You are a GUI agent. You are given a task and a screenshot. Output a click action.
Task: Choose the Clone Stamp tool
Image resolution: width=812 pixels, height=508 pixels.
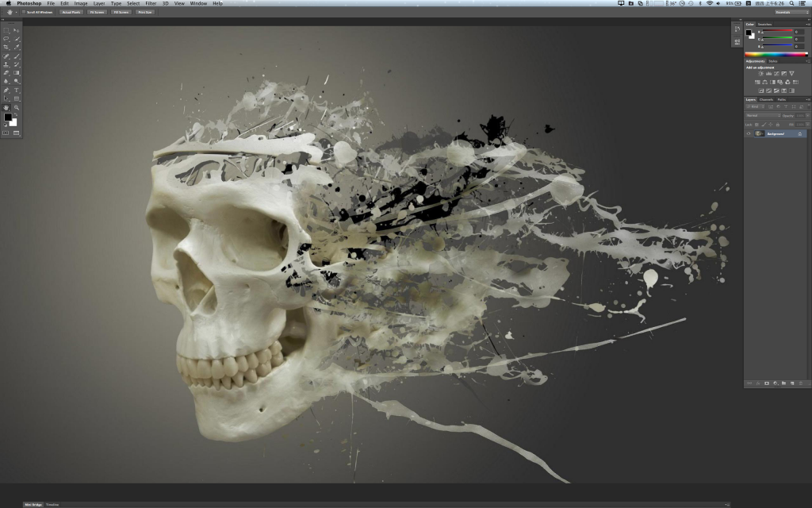click(6, 64)
